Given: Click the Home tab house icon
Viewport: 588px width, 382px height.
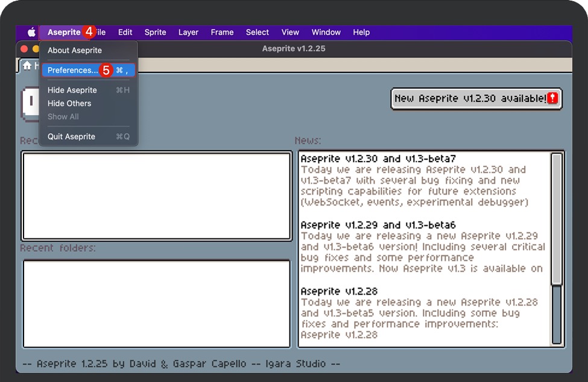Looking at the screenshot, I should 27,66.
